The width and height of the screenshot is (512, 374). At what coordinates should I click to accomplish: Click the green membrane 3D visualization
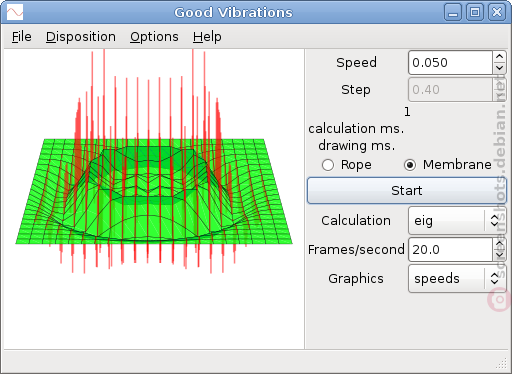tap(154, 191)
